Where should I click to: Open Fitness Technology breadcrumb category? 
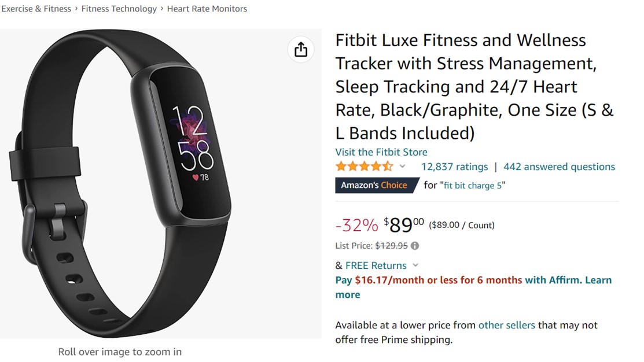(119, 9)
